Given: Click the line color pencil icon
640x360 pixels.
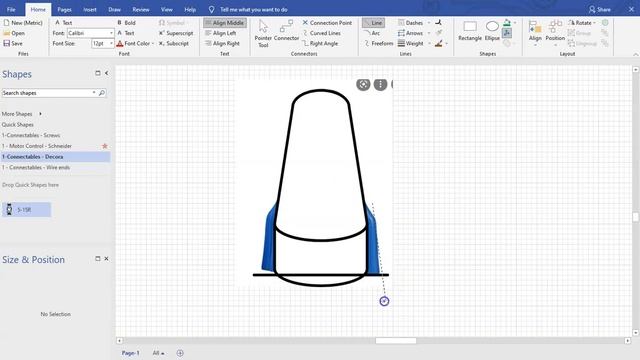Looking at the screenshot, I should click(439, 43).
